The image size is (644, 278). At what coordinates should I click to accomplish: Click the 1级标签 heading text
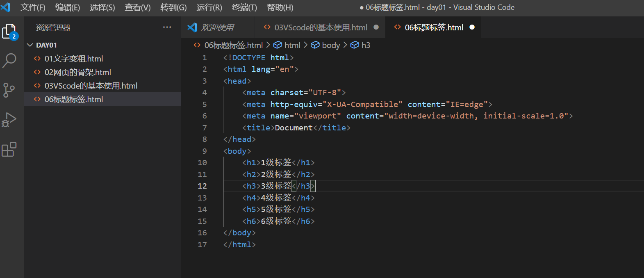(x=276, y=163)
